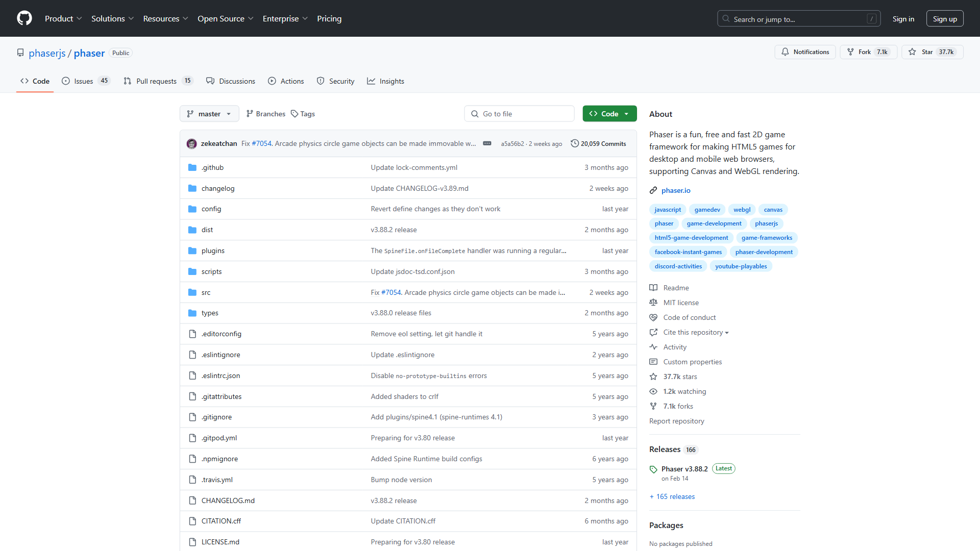Click Sign in
Screen dimensions: 980x551
903,19
